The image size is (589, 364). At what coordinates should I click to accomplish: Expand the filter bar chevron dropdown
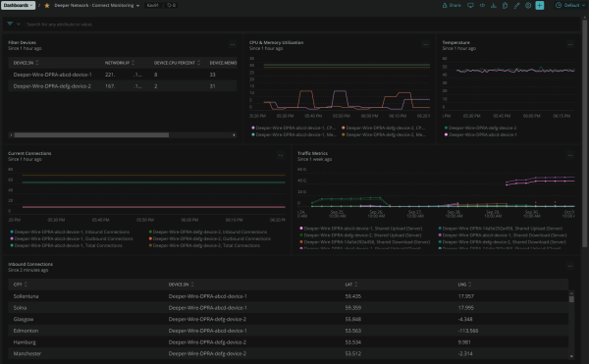click(19, 24)
